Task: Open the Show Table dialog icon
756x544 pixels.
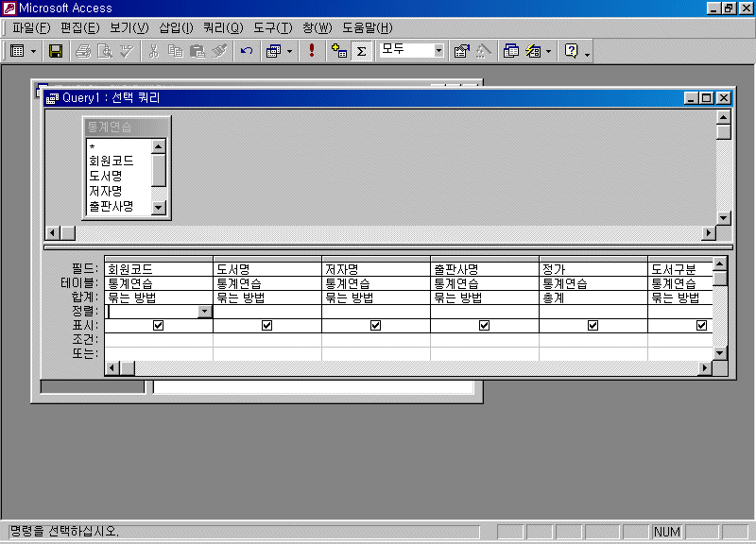Action: [x=339, y=51]
